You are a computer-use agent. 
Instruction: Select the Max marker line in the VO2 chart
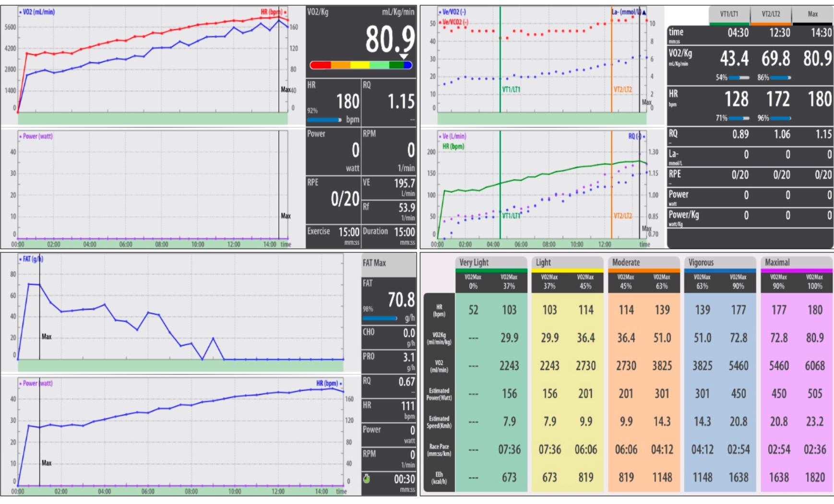[x=279, y=59]
